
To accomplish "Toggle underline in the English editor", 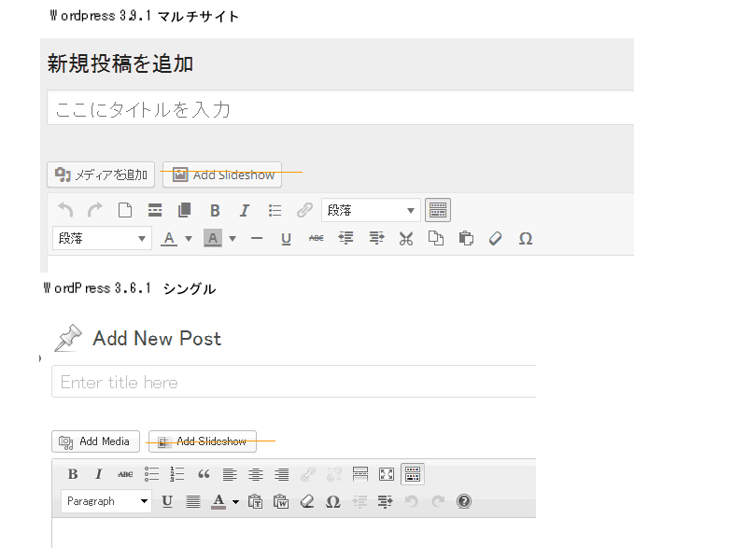I will coord(167,501).
